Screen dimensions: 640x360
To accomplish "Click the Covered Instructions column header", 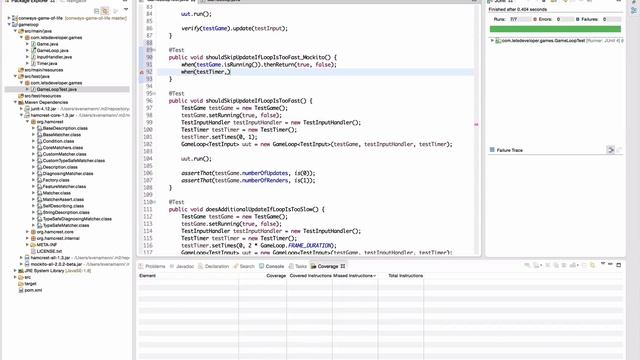I will click(310, 276).
